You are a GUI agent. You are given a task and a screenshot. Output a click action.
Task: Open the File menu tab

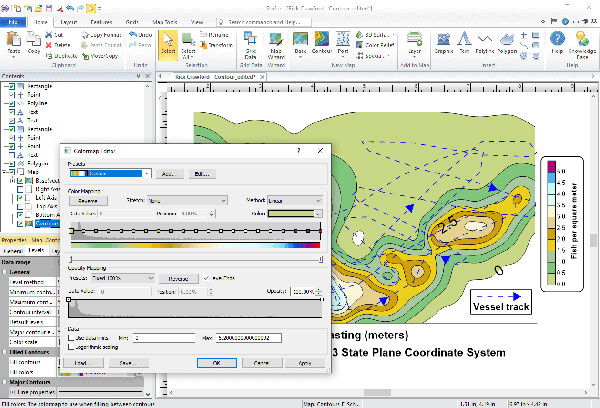click(x=13, y=22)
